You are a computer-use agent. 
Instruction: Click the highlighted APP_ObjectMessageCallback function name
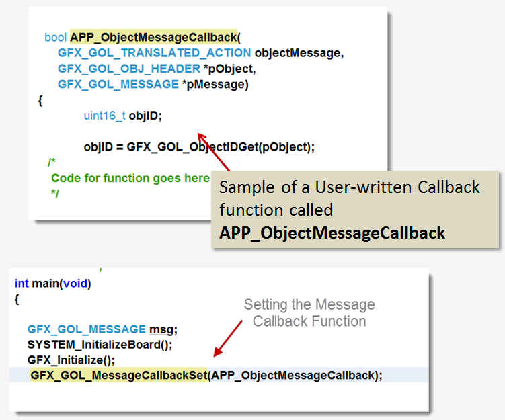[x=154, y=37]
